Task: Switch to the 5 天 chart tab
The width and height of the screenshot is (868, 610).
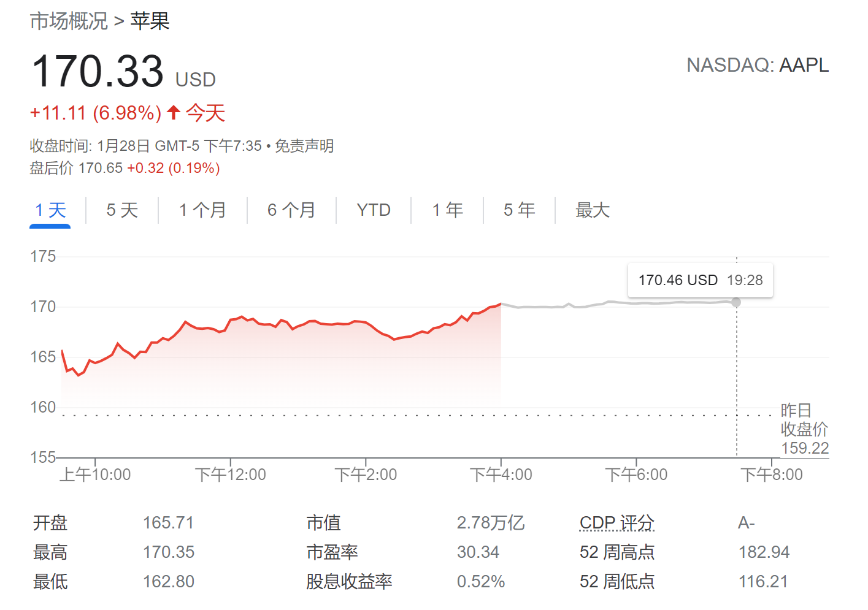Action: click(x=122, y=210)
